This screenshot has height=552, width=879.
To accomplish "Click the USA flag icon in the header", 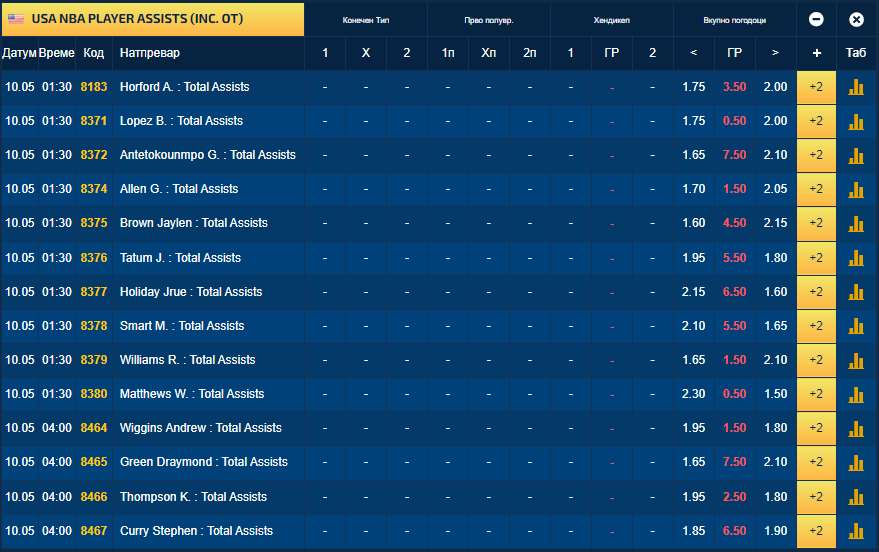I will (x=16, y=18).
